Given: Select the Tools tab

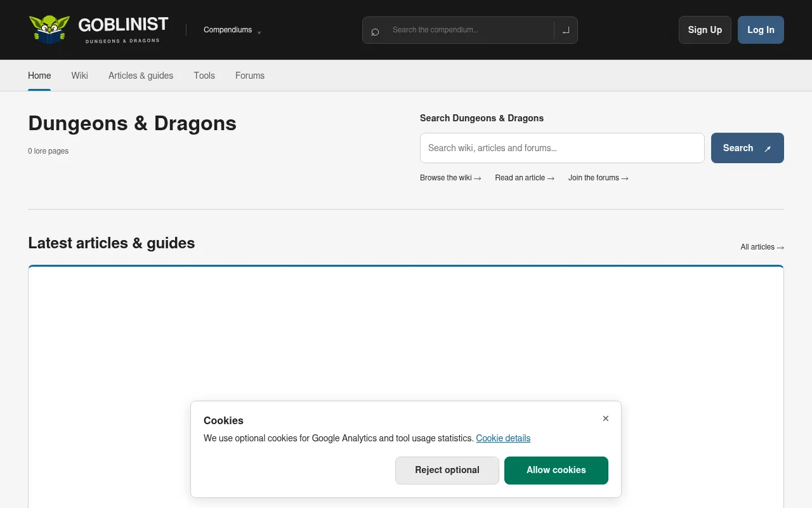Looking at the screenshot, I should point(204,76).
